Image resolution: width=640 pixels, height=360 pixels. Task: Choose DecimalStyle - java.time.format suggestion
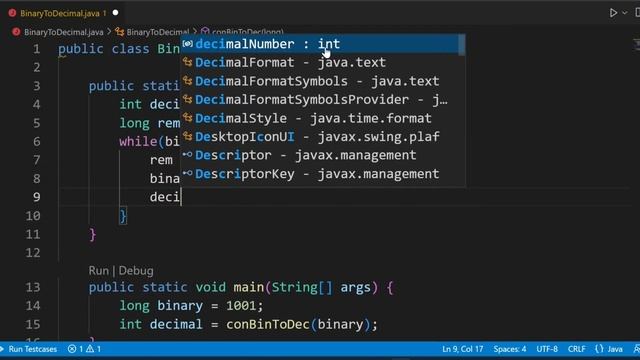coord(320,118)
